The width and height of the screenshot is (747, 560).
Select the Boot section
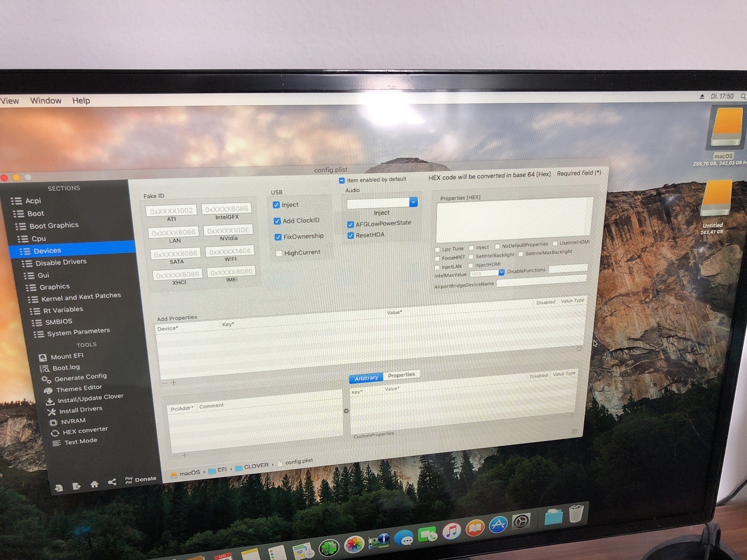[x=35, y=214]
